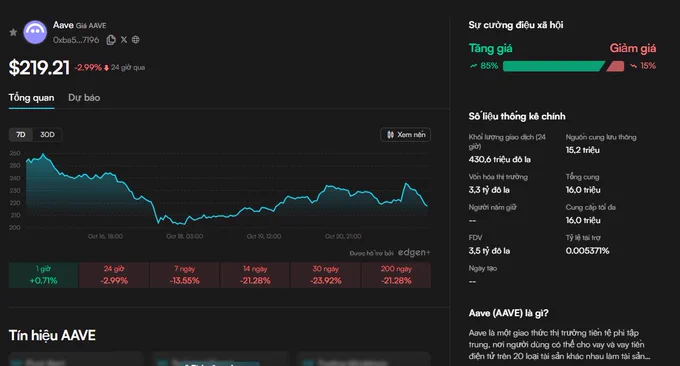Viewport: 680px width, 366px height.
Task: Switch to the Tổng quan tab
Action: coord(31,98)
